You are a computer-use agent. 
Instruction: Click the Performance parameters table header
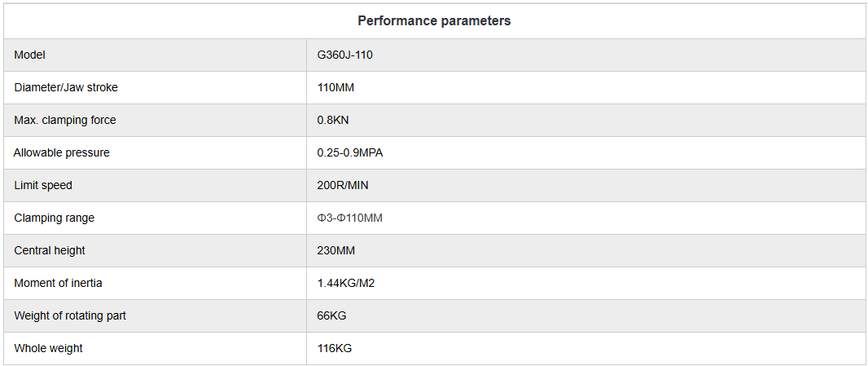[434, 21]
